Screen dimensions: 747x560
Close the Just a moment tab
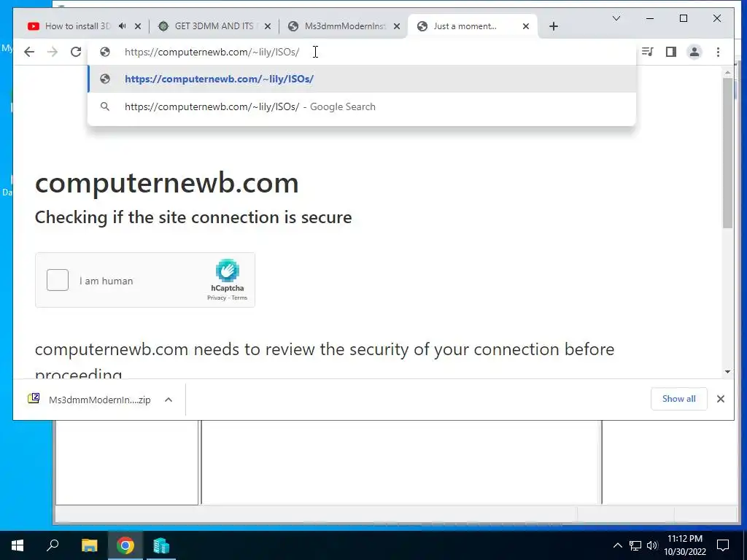click(x=526, y=26)
